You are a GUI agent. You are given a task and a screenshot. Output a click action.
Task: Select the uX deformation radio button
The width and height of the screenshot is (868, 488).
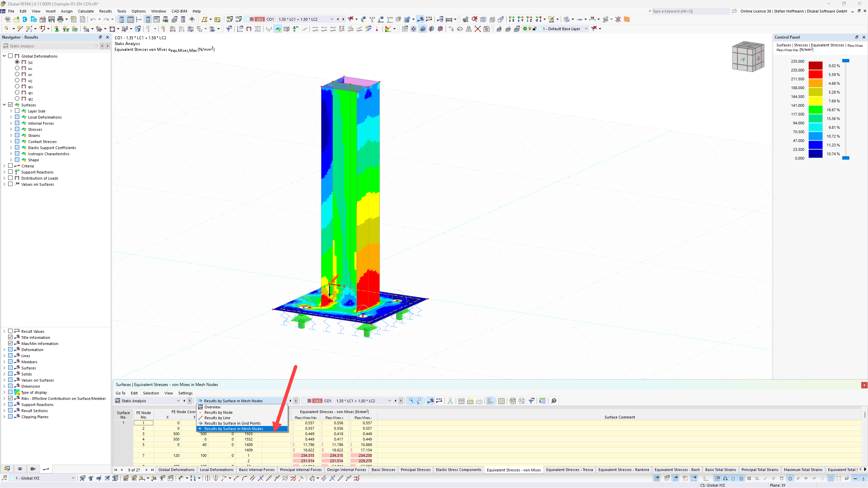click(x=17, y=68)
